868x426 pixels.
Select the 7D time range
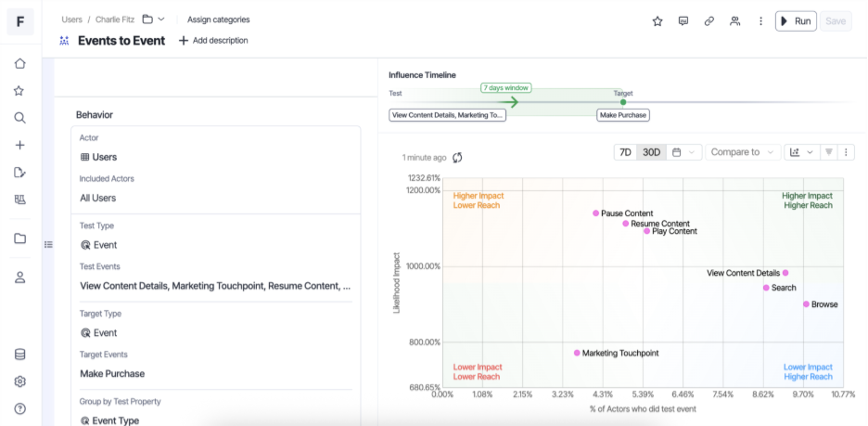click(625, 152)
